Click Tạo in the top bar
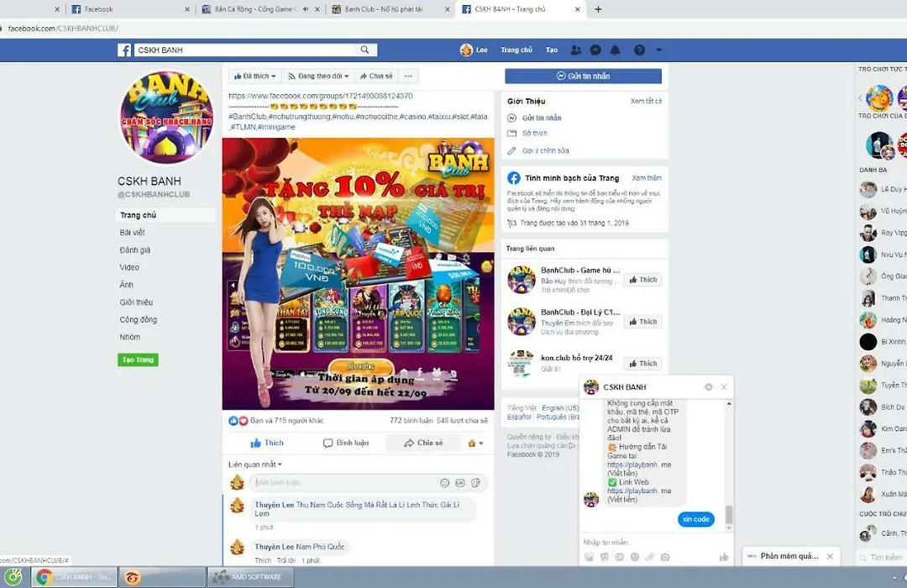 tap(551, 50)
